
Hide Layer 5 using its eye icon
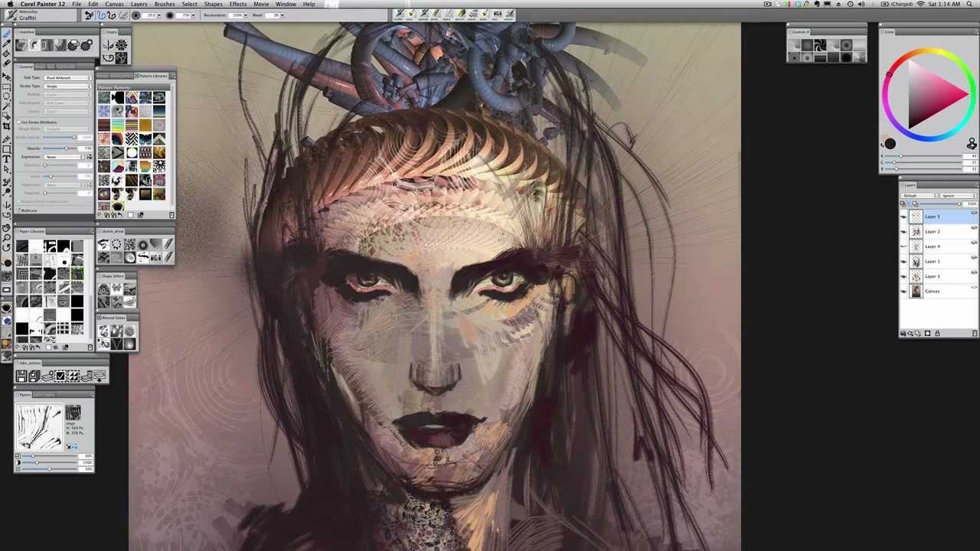coord(903,217)
